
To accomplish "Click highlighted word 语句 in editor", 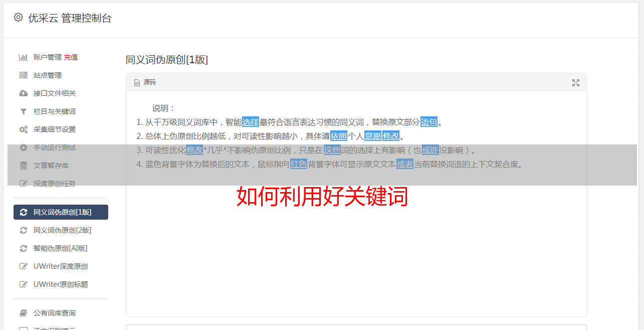I will [x=429, y=122].
